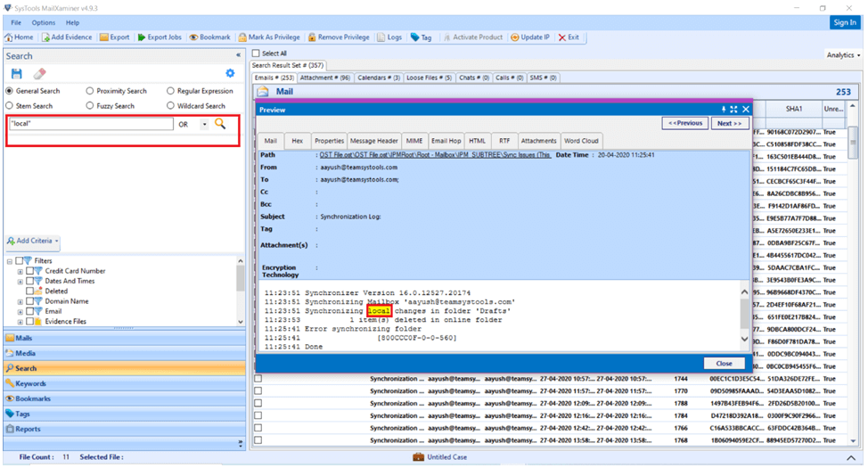Open the Tag toolbar item
Image resolution: width=868 pixels, height=468 pixels.
coord(421,37)
